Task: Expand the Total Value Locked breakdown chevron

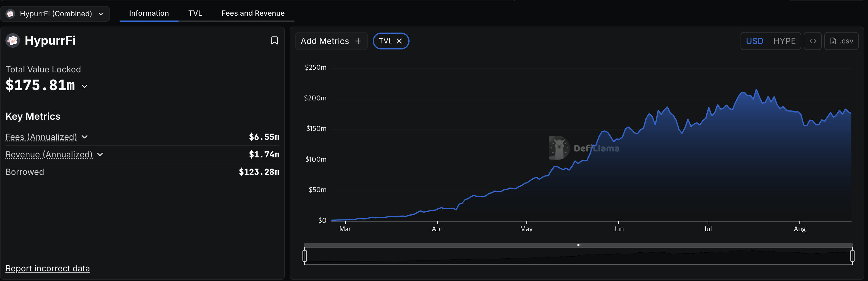Action: coord(85,86)
